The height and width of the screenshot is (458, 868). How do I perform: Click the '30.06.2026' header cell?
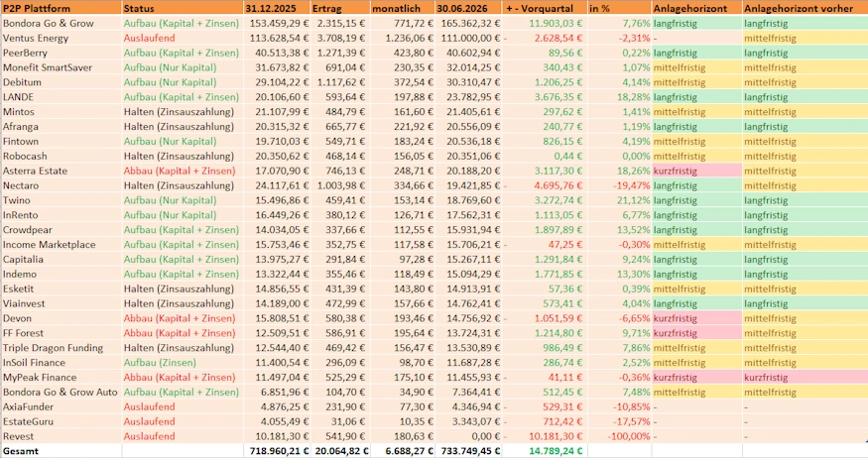tap(468, 8)
